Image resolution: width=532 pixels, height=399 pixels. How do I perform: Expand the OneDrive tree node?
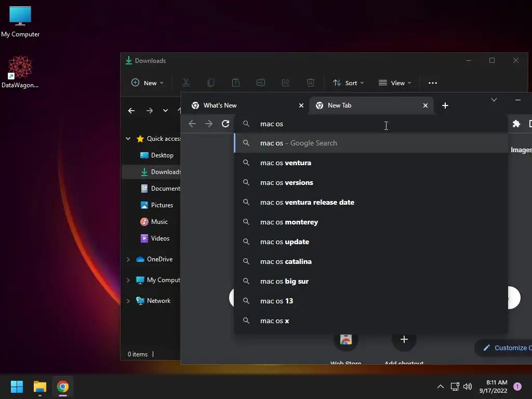coord(128,259)
